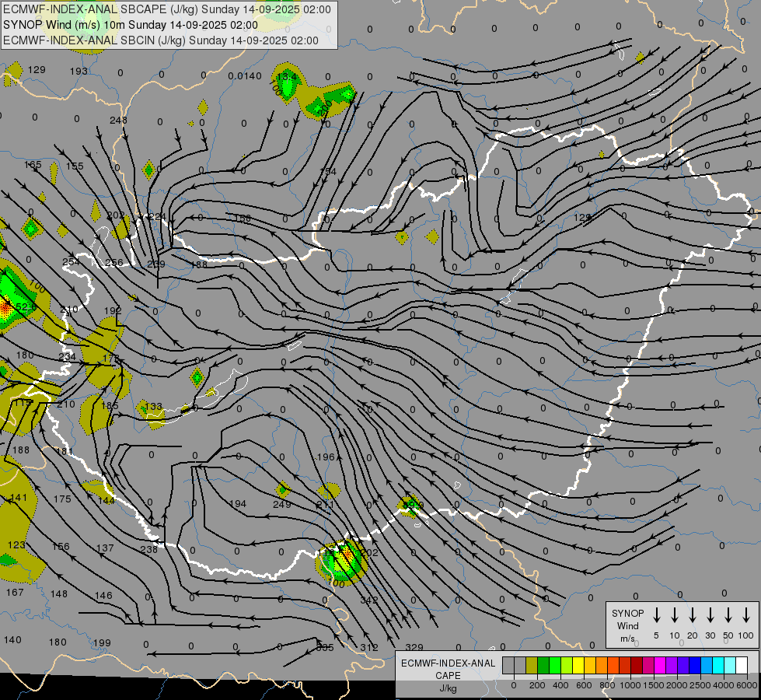Click the wind arrow above 5 m/s

click(656, 615)
